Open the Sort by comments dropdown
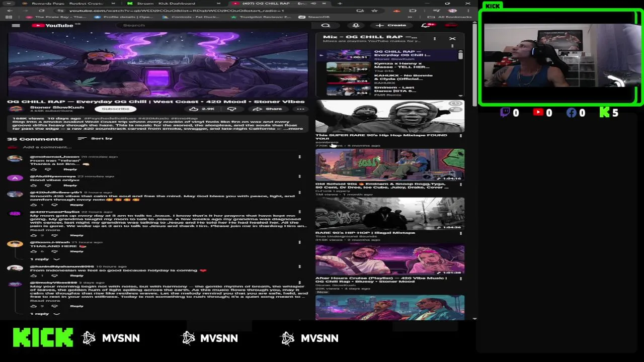 tap(96, 138)
